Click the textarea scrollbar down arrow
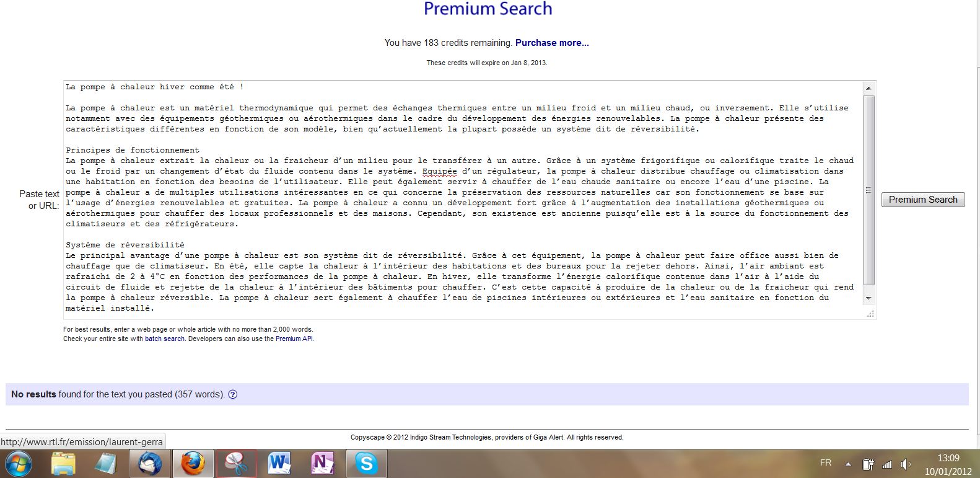Image resolution: width=980 pixels, height=478 pixels. tap(868, 298)
